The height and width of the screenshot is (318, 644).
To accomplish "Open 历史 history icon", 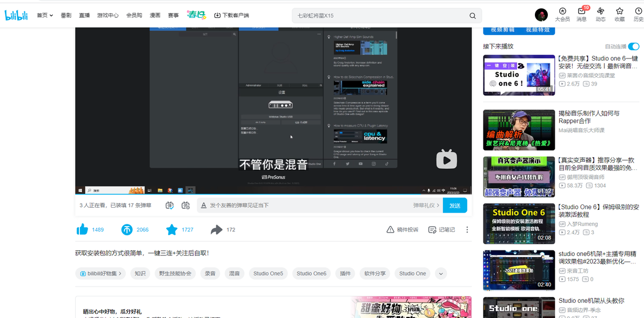I will [x=638, y=15].
